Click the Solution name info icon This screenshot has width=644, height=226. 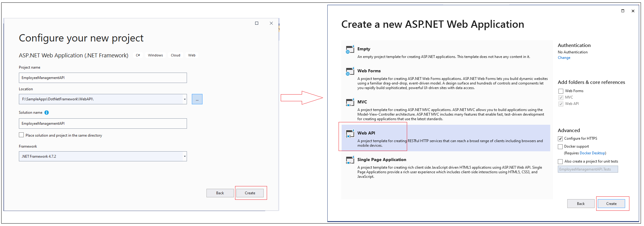pos(47,113)
